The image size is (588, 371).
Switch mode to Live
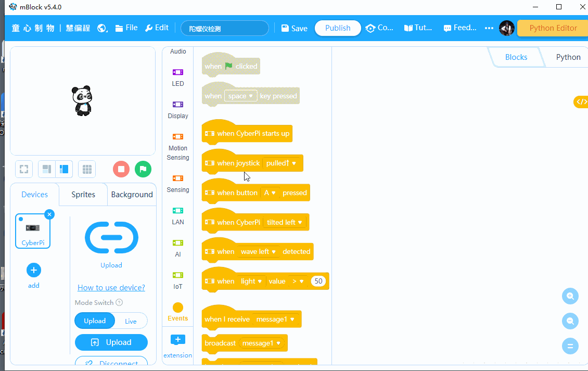(x=131, y=321)
